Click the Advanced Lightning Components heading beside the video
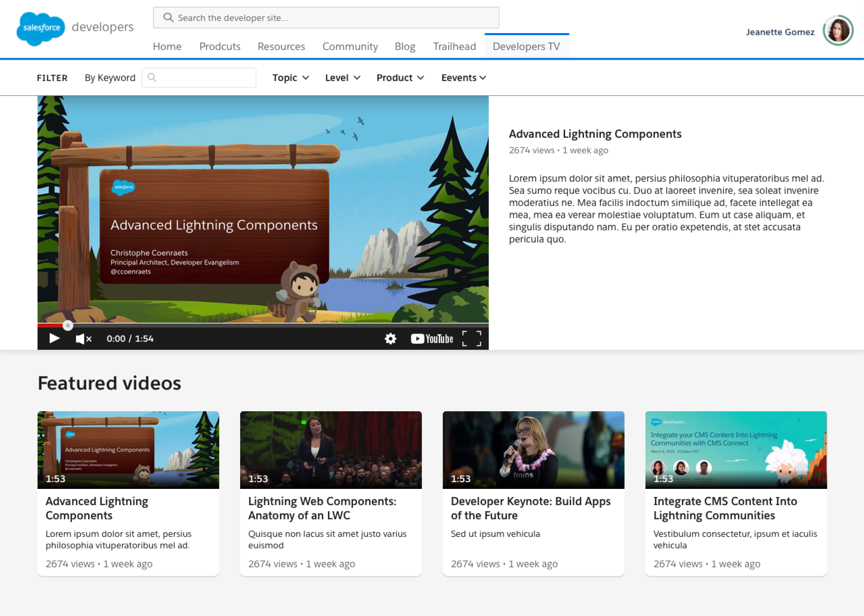This screenshot has width=864, height=616. coord(595,134)
